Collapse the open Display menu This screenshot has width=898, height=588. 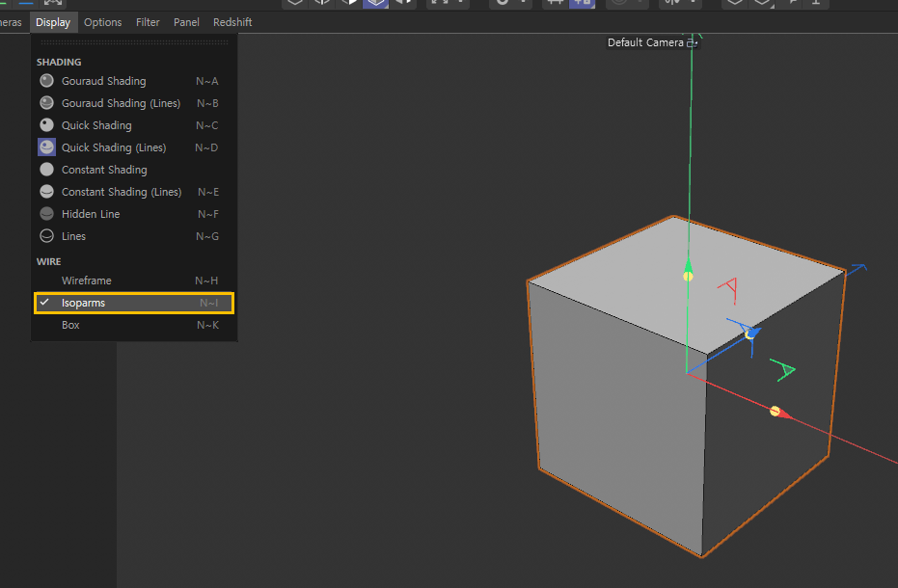pyautogui.click(x=53, y=22)
